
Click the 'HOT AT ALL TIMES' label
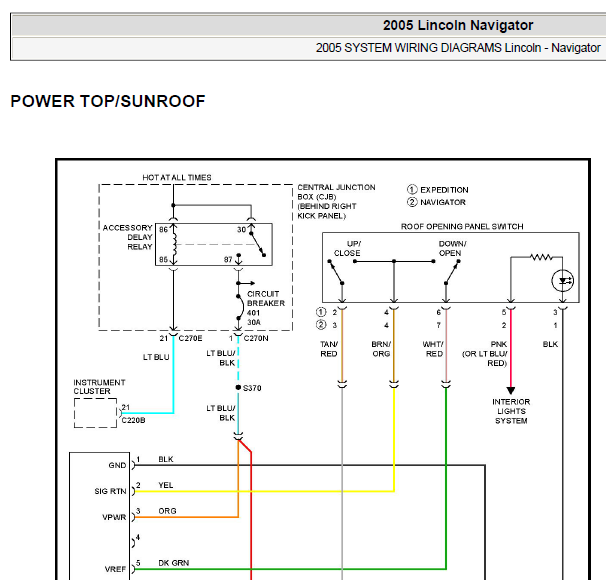click(x=177, y=177)
